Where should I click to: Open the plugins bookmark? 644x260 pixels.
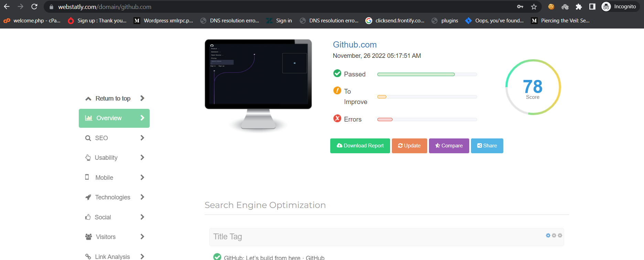(x=445, y=21)
